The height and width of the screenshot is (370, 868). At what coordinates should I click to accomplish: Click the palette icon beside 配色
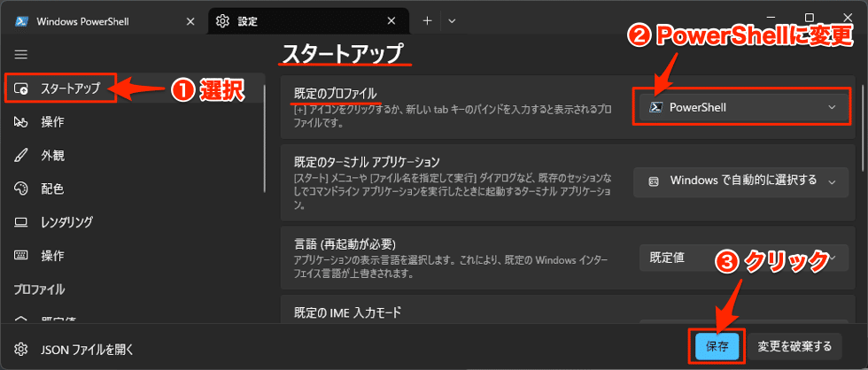[21, 189]
